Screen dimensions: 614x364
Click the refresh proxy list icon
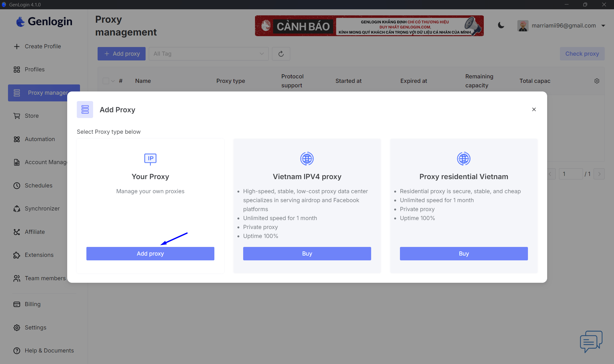point(281,54)
